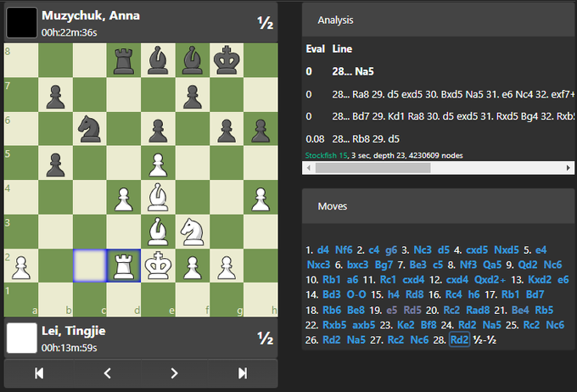Click Anna Muzychuk's black avatar square
The height and width of the screenshot is (392, 577).
pos(21,22)
